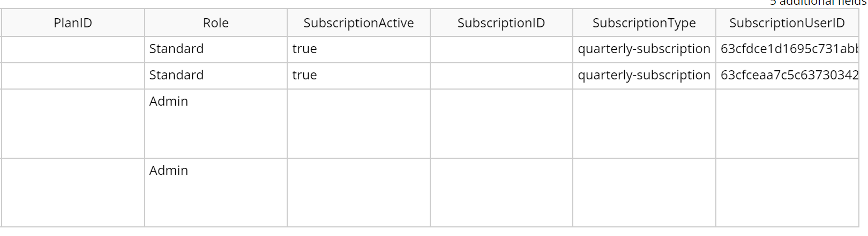Open the additional fields link

tap(818, 3)
